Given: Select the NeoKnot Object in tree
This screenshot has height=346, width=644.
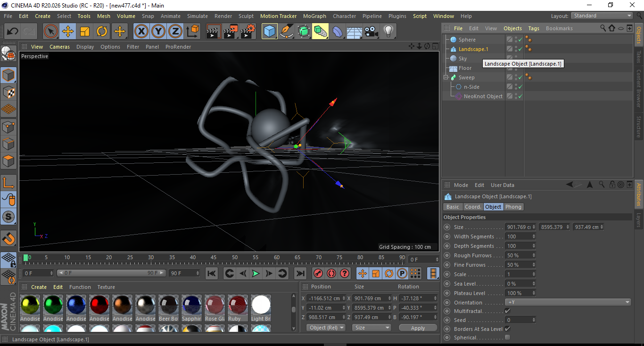Looking at the screenshot, I should click(483, 96).
